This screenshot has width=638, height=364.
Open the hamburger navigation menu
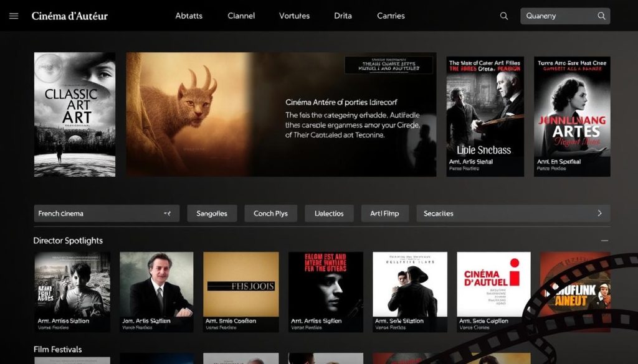click(14, 16)
